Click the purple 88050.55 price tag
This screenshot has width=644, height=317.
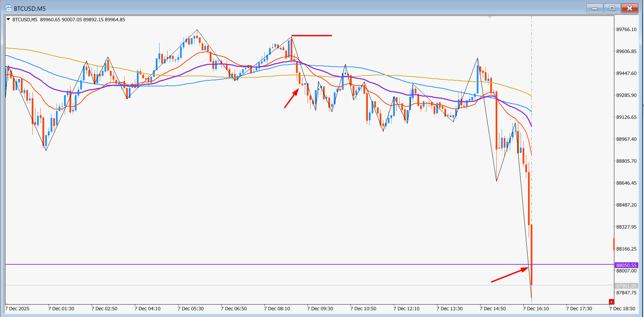click(626, 265)
